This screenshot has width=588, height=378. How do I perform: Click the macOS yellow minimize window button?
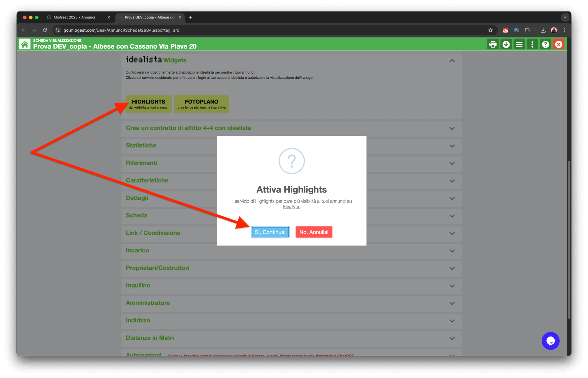(31, 17)
